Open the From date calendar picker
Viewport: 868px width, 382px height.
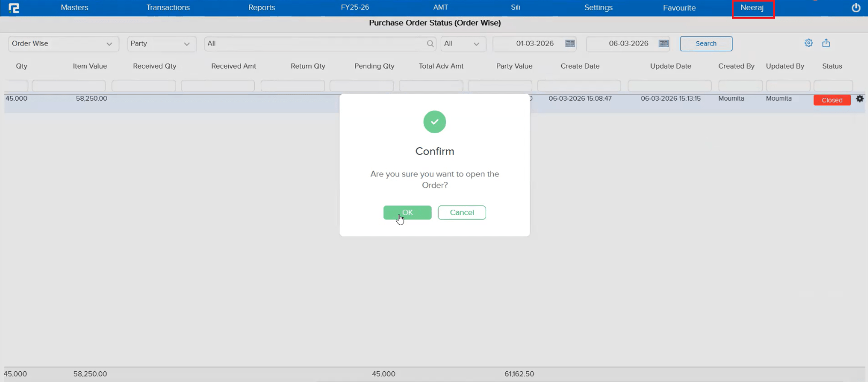pyautogui.click(x=570, y=44)
